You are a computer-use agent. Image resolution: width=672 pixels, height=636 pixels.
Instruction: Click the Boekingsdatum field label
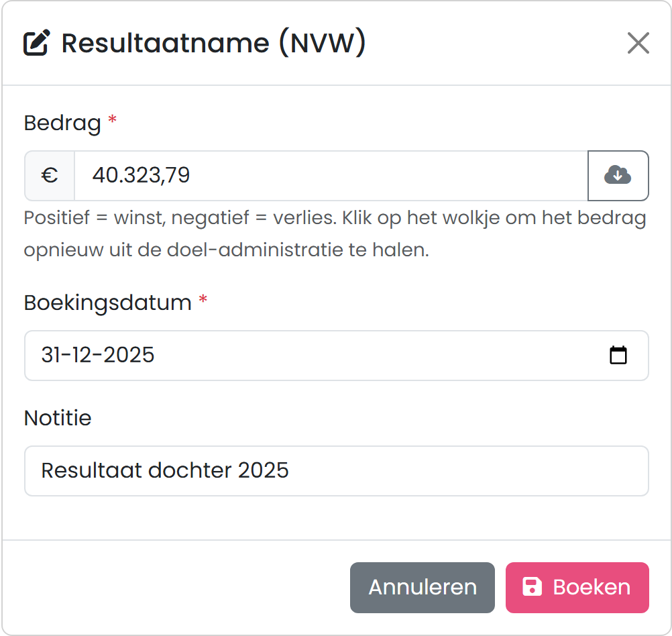tap(107, 303)
